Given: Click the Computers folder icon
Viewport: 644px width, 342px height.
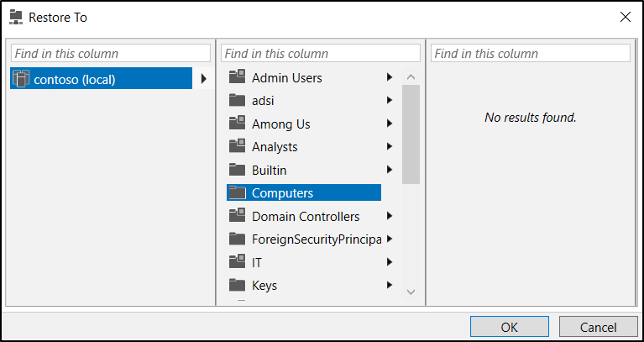Looking at the screenshot, I should click(237, 192).
